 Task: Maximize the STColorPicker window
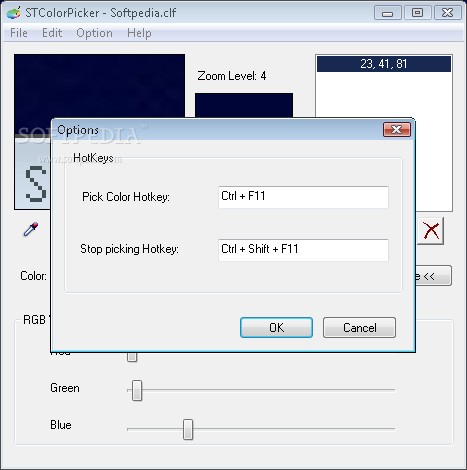(x=418, y=13)
